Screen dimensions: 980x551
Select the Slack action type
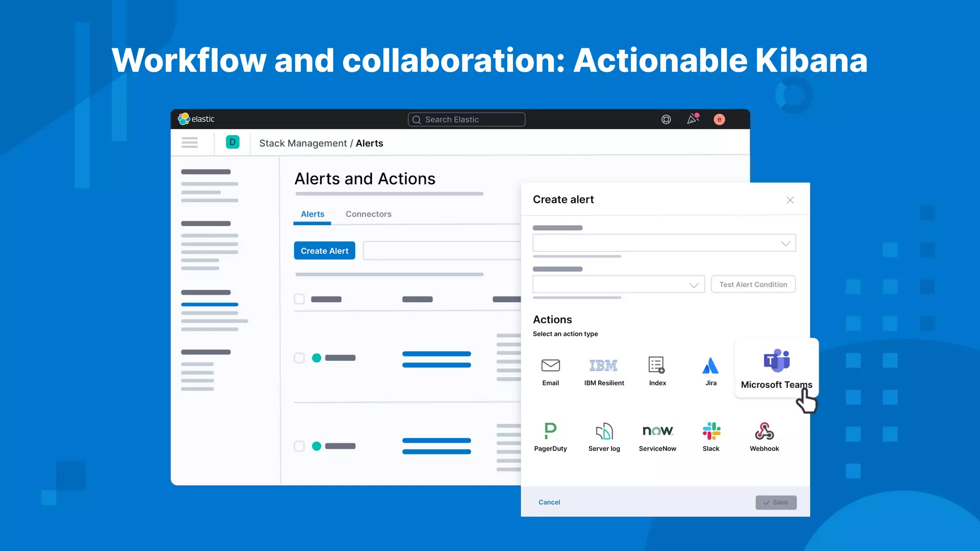pyautogui.click(x=711, y=437)
